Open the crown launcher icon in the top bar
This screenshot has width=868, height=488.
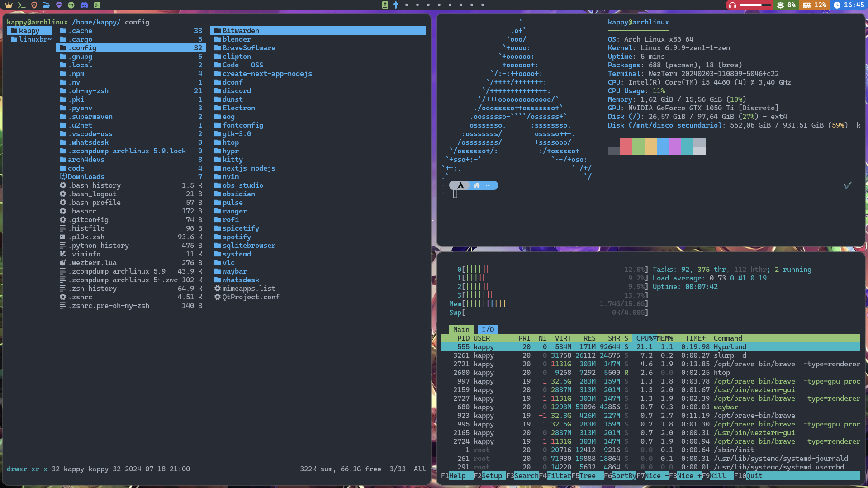(x=9, y=5)
